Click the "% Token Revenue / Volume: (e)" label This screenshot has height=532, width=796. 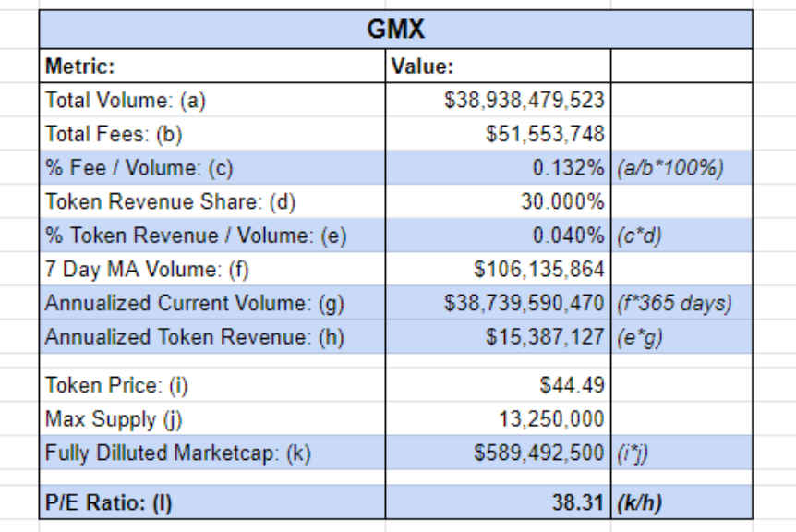coord(196,236)
